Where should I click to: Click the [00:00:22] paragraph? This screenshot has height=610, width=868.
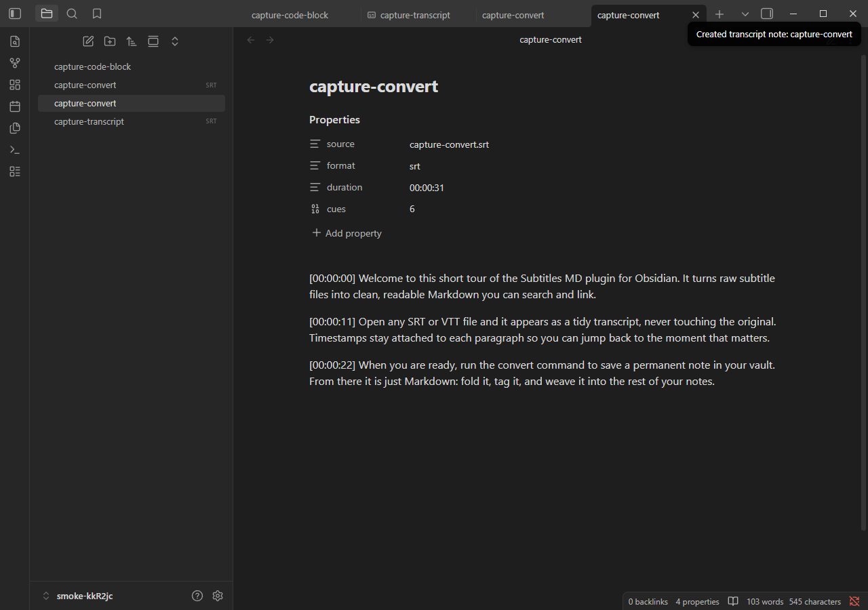tap(542, 373)
